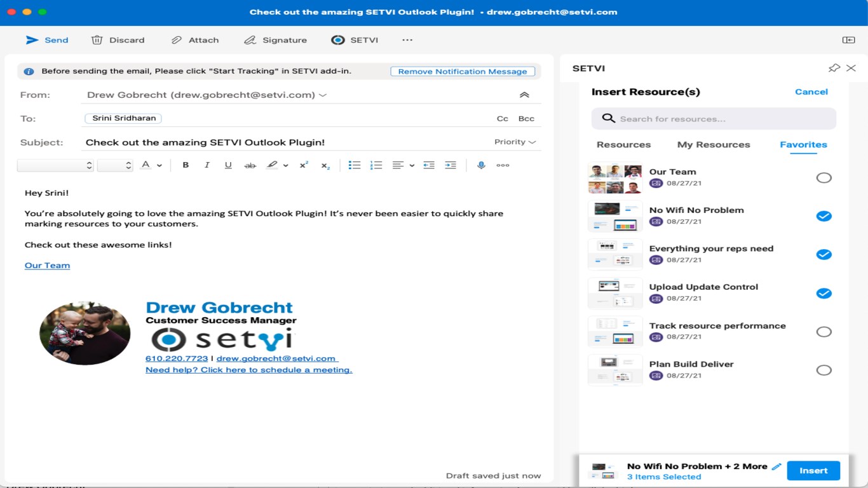
Task: Click the drew.gobrecht@setvi.com signature link
Action: tap(277, 358)
